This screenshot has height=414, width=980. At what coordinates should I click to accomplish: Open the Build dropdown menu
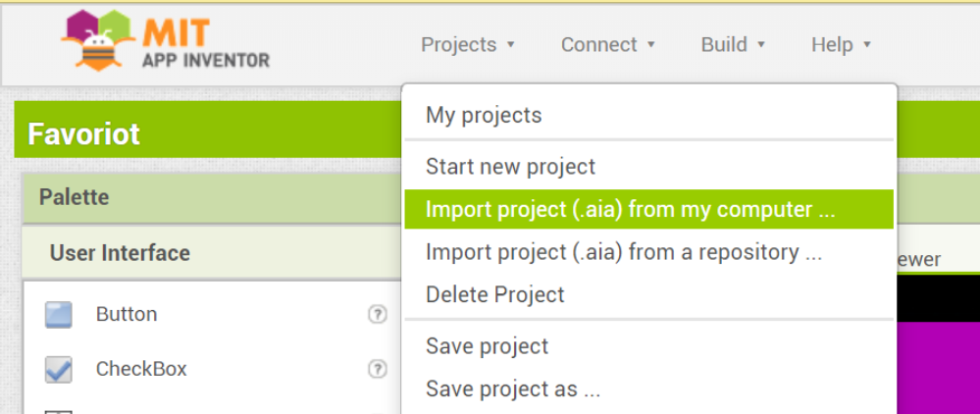coord(732,45)
